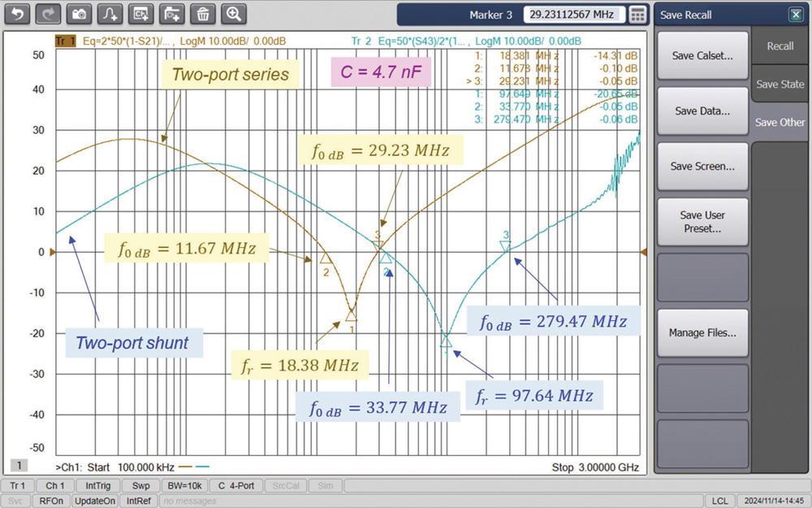Delete the trace using the trash icon
This screenshot has width=812, height=508.
(203, 14)
